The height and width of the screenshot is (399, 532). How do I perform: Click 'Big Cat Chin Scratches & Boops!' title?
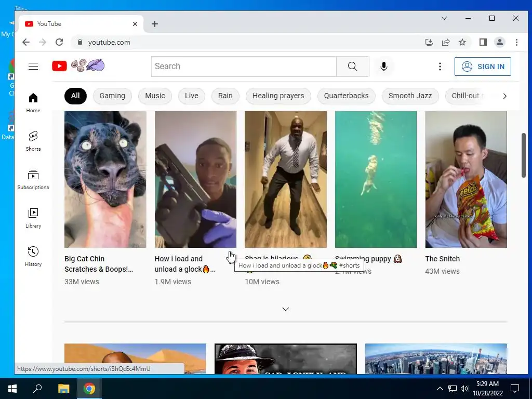point(99,264)
